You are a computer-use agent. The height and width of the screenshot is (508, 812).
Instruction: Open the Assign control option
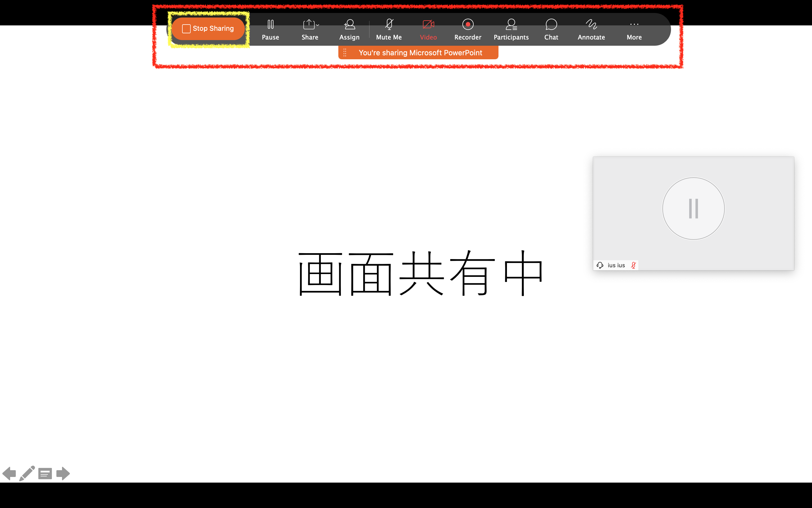click(x=349, y=30)
